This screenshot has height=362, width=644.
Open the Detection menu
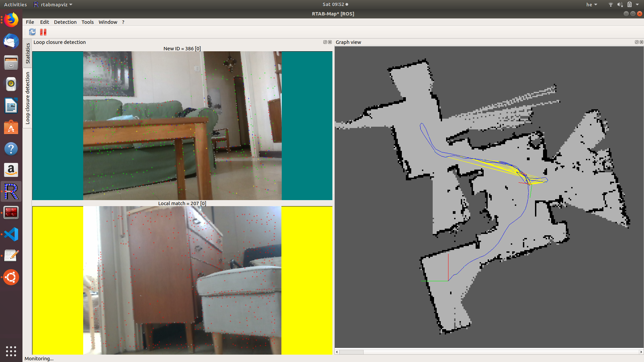(65, 22)
